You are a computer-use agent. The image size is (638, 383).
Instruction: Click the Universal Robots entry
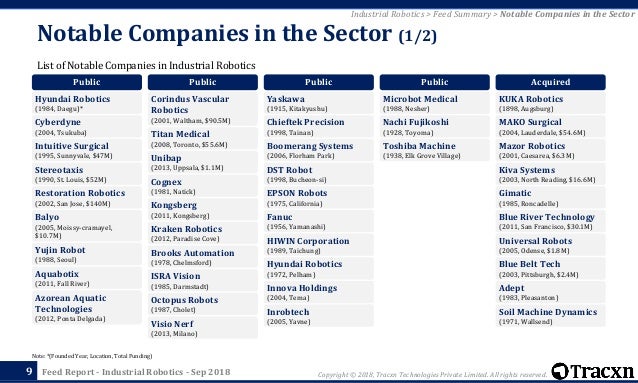550,245
